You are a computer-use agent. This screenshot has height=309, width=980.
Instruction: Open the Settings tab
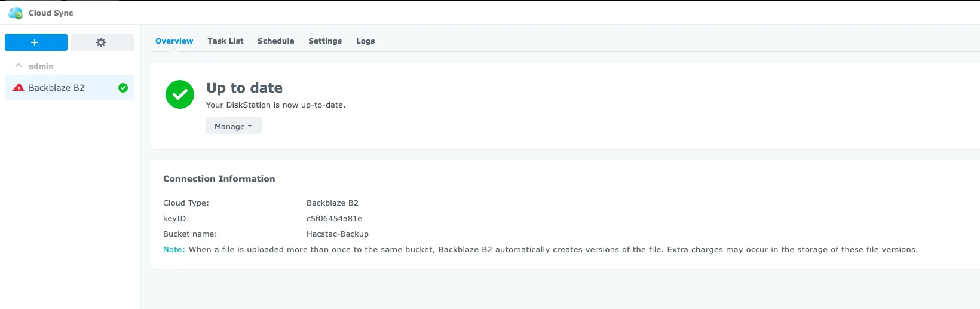pos(325,41)
